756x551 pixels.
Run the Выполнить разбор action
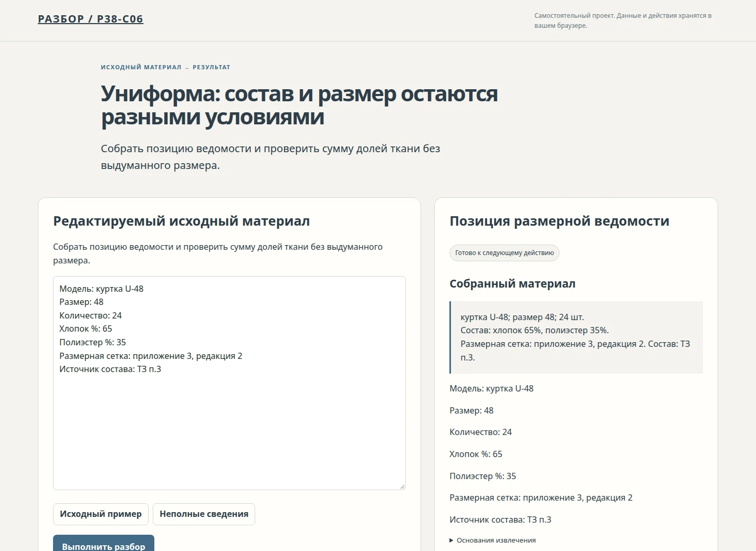pos(103,544)
